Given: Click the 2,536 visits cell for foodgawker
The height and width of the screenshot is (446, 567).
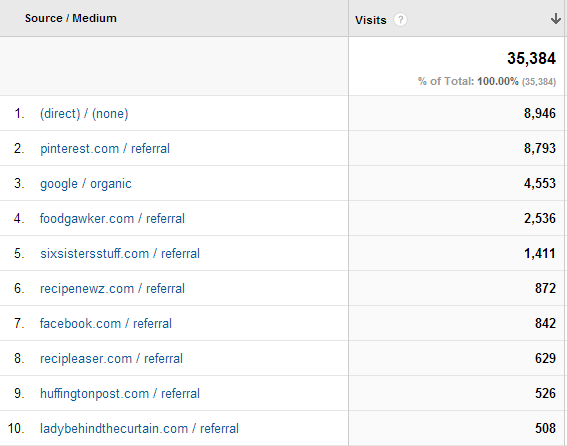Looking at the screenshot, I should tap(540, 218).
